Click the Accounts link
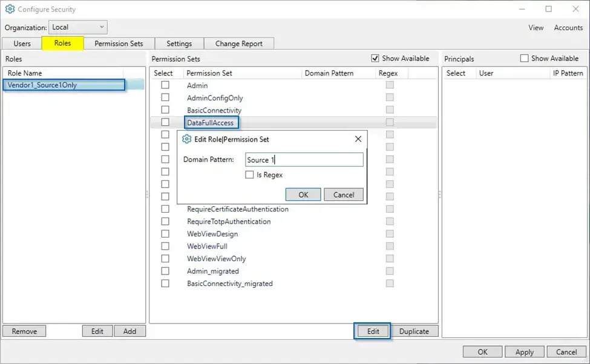This screenshot has width=590, height=364. click(568, 27)
